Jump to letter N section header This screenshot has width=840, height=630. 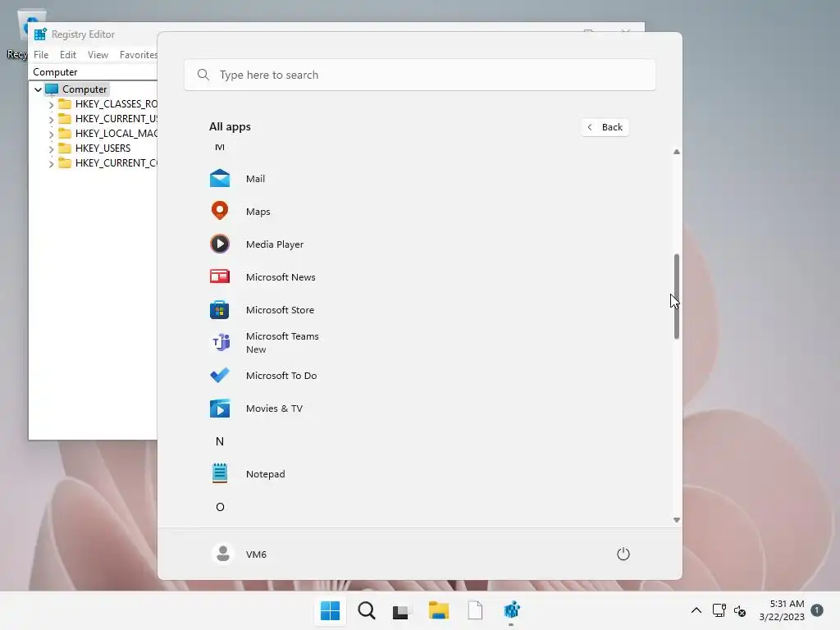tap(220, 441)
